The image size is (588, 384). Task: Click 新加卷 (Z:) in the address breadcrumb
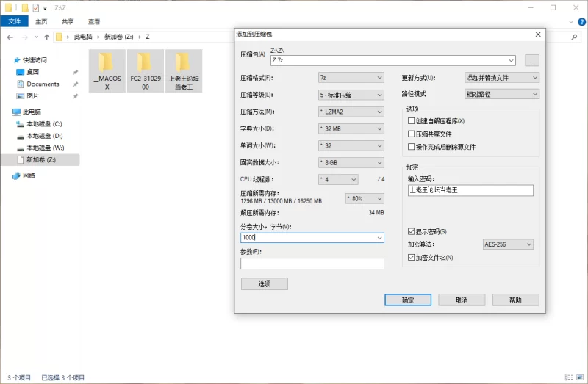point(118,37)
